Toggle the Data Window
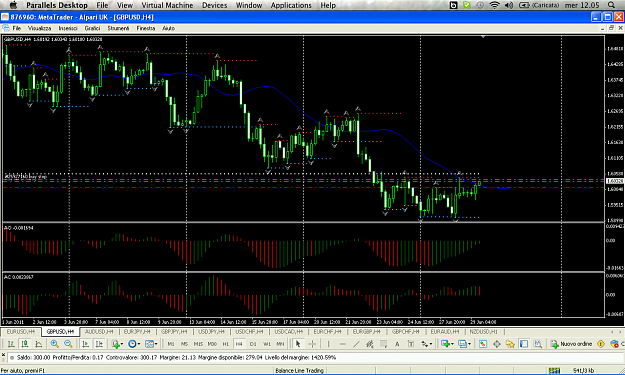Image resolution: width=625 pixels, height=375 pixels. 497,344
